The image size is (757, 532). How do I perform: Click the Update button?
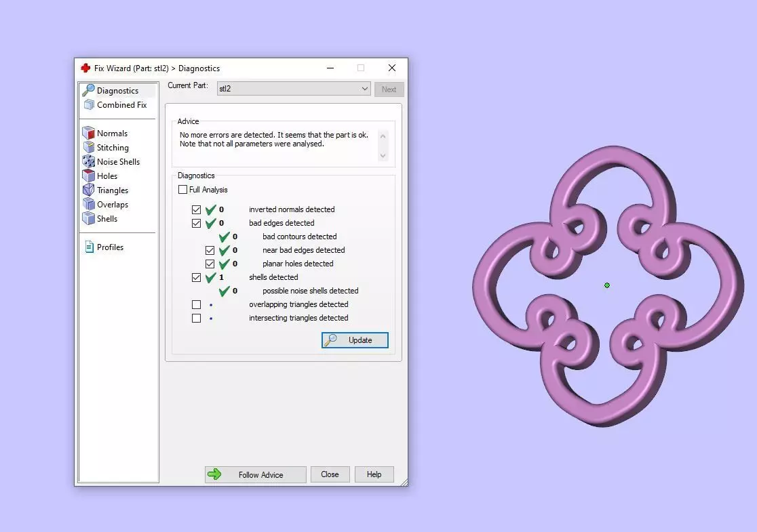[355, 340]
